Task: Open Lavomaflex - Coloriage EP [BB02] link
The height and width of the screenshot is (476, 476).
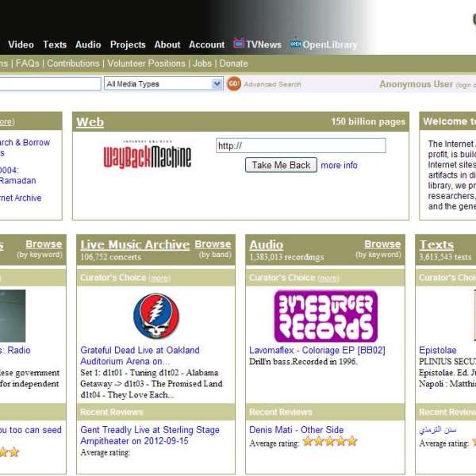Action: pos(317,351)
